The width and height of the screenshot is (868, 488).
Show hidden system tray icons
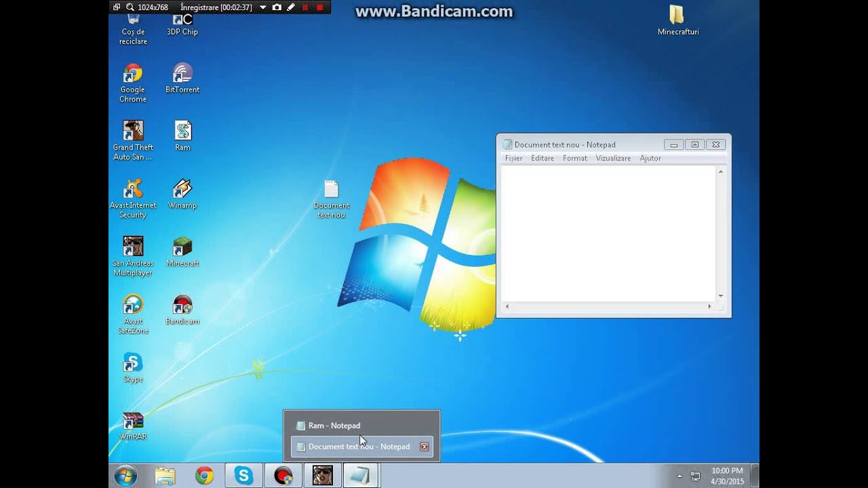point(679,476)
